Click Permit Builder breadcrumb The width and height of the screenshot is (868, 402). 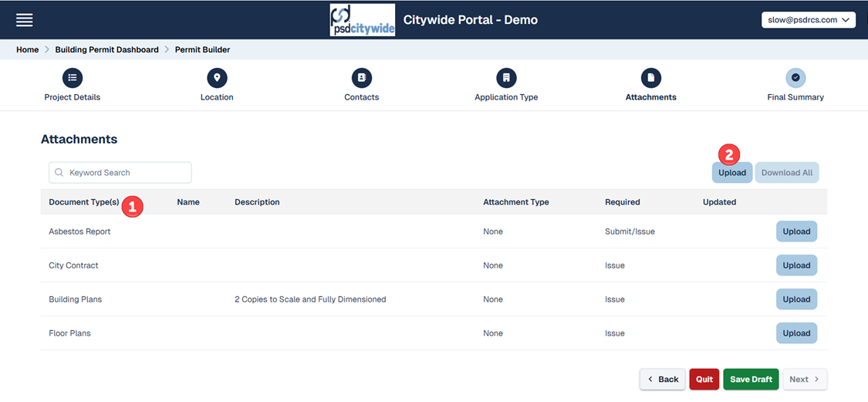(x=203, y=50)
